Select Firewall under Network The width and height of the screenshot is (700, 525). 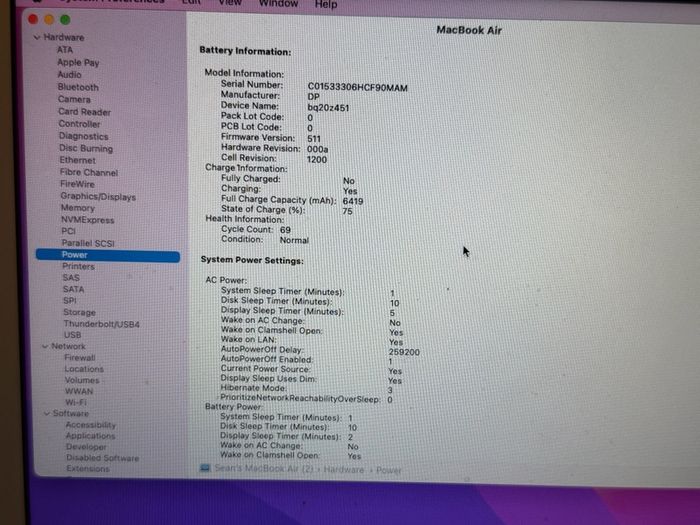click(x=80, y=358)
